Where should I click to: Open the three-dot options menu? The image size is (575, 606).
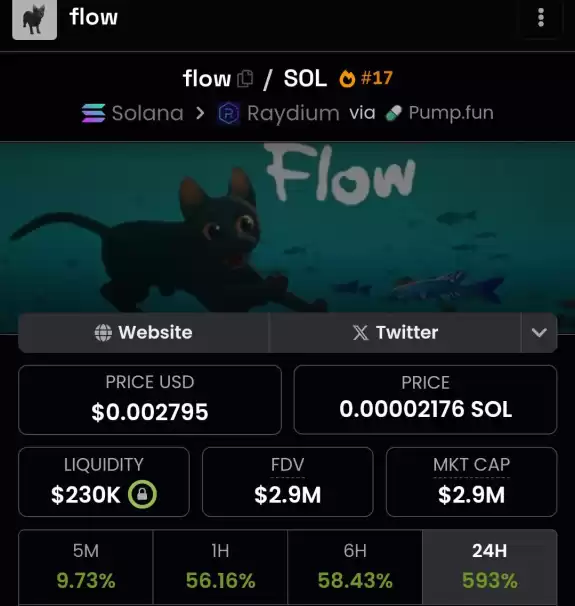541,18
